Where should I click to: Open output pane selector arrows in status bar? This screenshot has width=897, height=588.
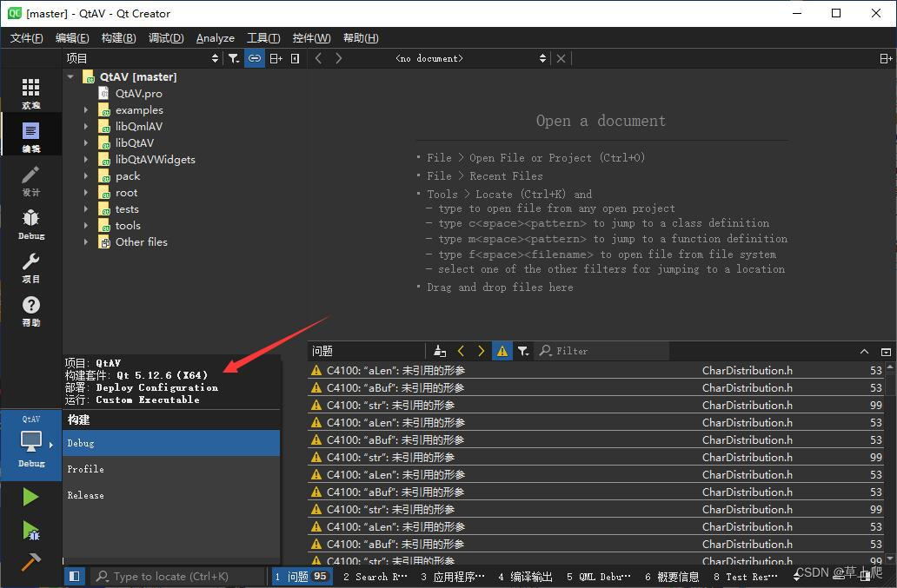797,577
